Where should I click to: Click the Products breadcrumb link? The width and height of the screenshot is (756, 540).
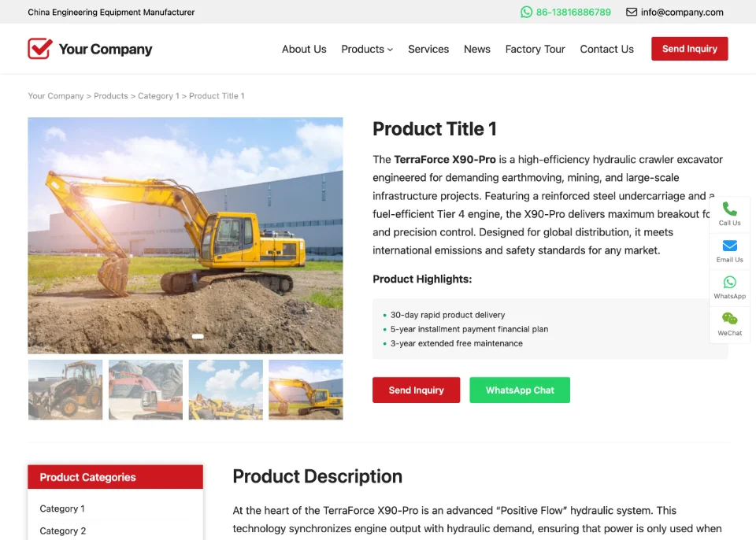click(111, 96)
